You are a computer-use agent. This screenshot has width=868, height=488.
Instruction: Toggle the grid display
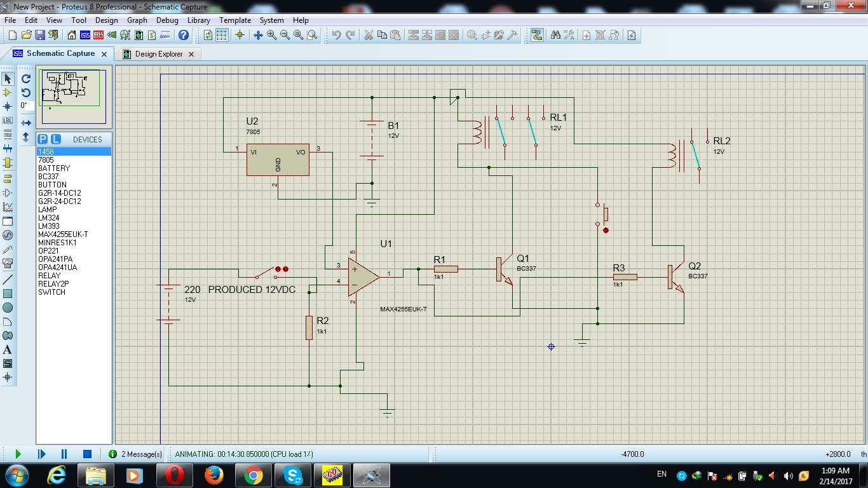(222, 35)
